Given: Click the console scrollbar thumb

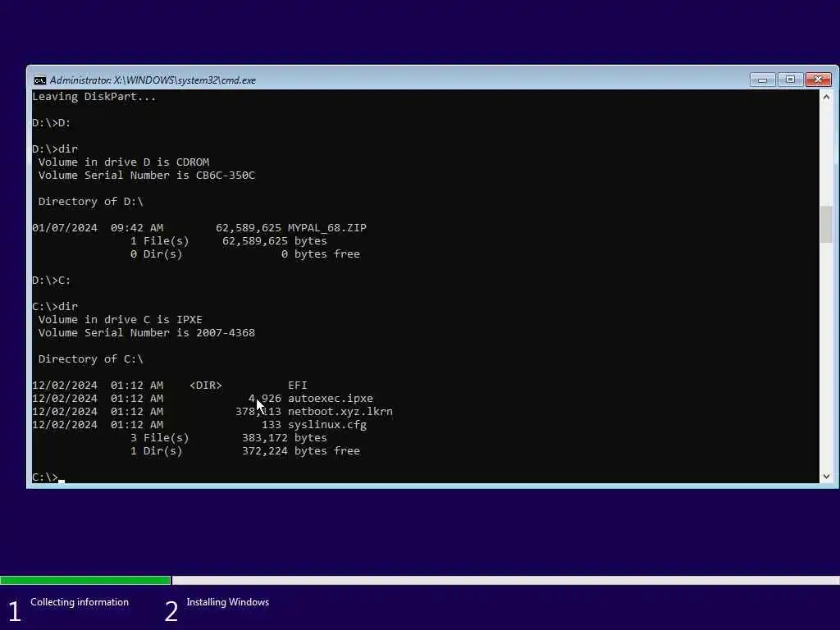Looking at the screenshot, I should pos(826,224).
